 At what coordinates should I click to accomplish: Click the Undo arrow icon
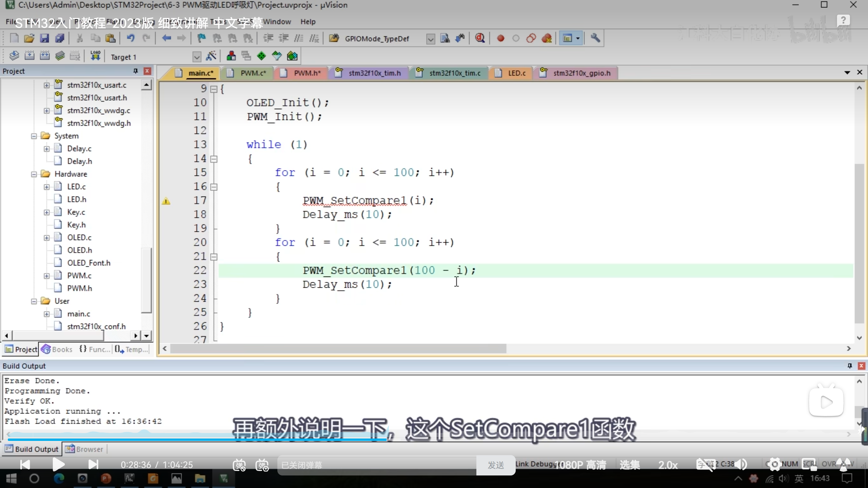coord(131,38)
